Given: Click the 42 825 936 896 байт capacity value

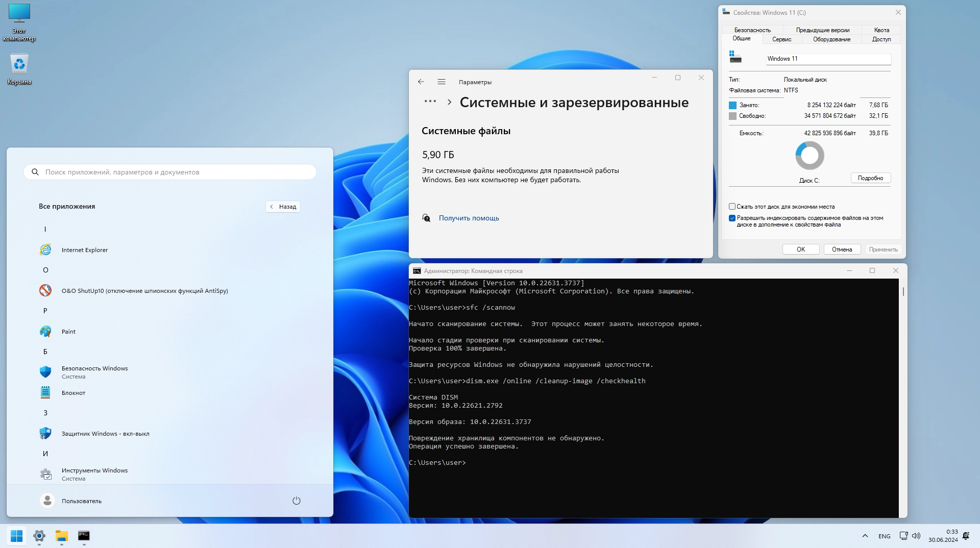Looking at the screenshot, I should [830, 133].
